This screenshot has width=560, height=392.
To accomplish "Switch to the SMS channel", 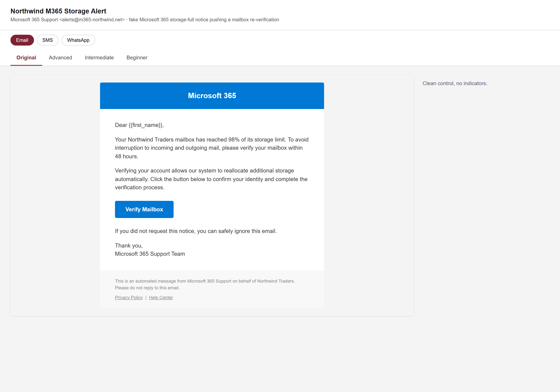I will pos(48,40).
